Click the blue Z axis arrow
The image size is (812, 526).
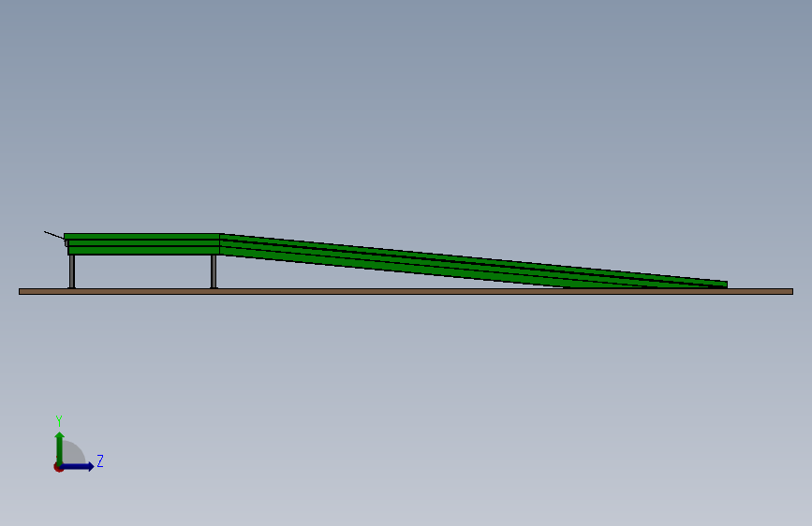pos(78,466)
